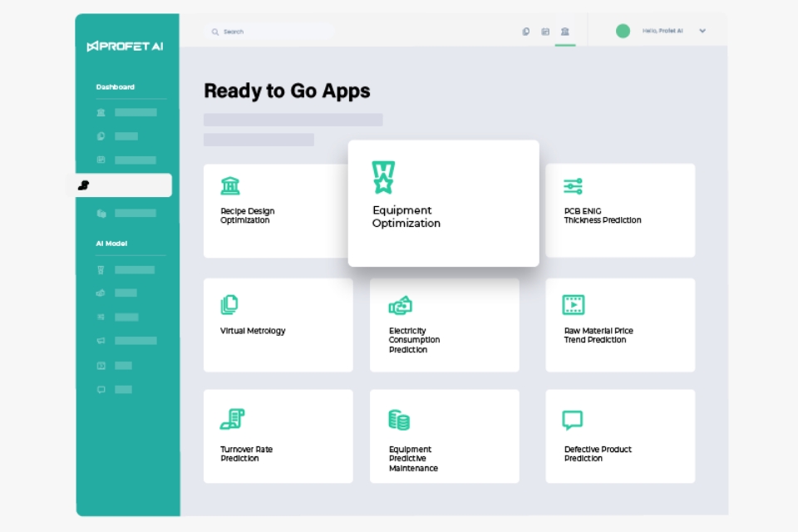The image size is (798, 532).
Task: Click the medal icon on Equipment Optimization
Action: [383, 177]
